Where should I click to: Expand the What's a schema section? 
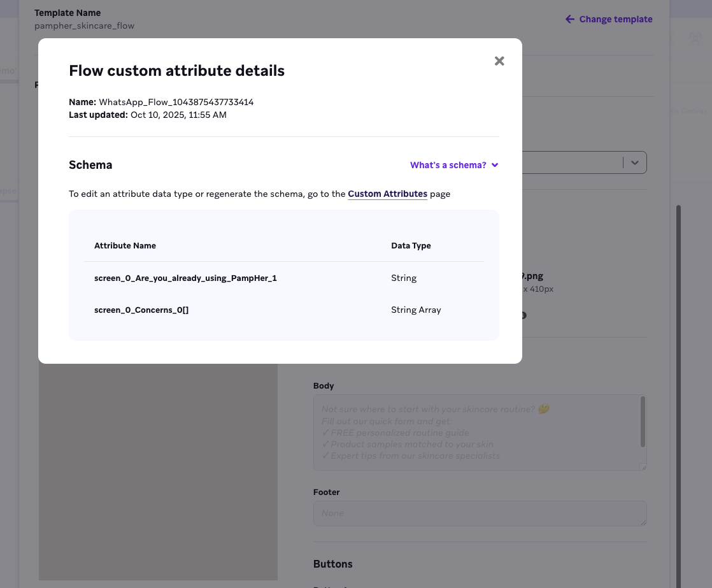point(449,165)
